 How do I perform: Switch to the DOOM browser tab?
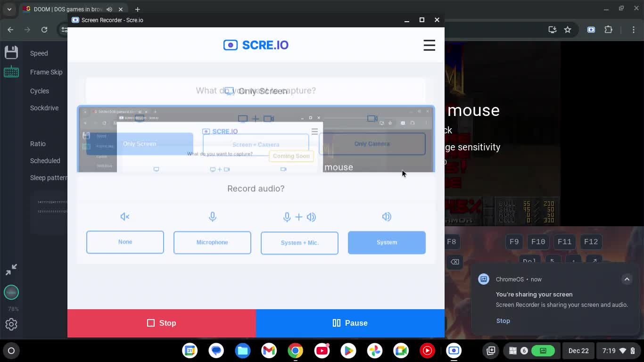[x=66, y=9]
